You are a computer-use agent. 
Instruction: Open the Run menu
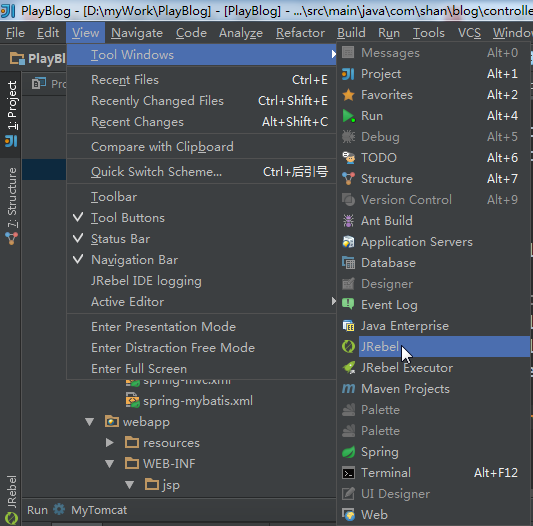[x=389, y=33]
